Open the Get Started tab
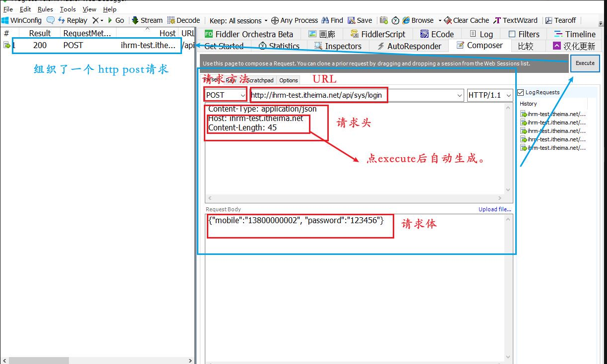607x364 pixels. pyautogui.click(x=224, y=46)
